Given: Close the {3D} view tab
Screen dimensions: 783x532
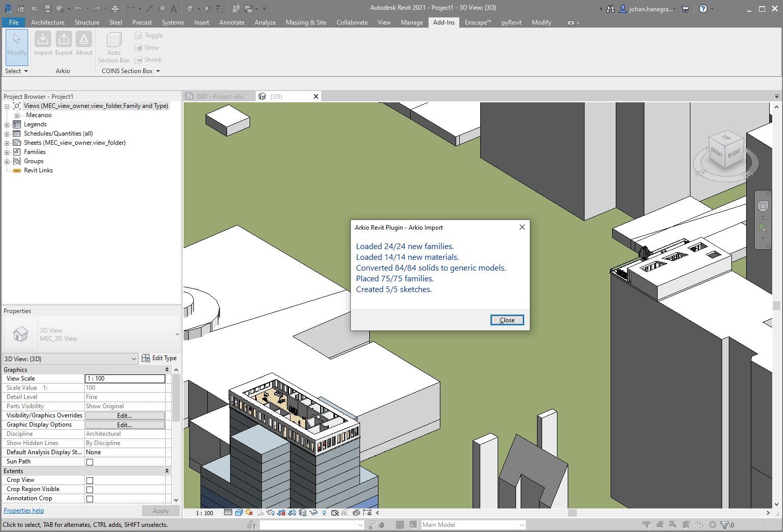Looking at the screenshot, I should (x=316, y=97).
